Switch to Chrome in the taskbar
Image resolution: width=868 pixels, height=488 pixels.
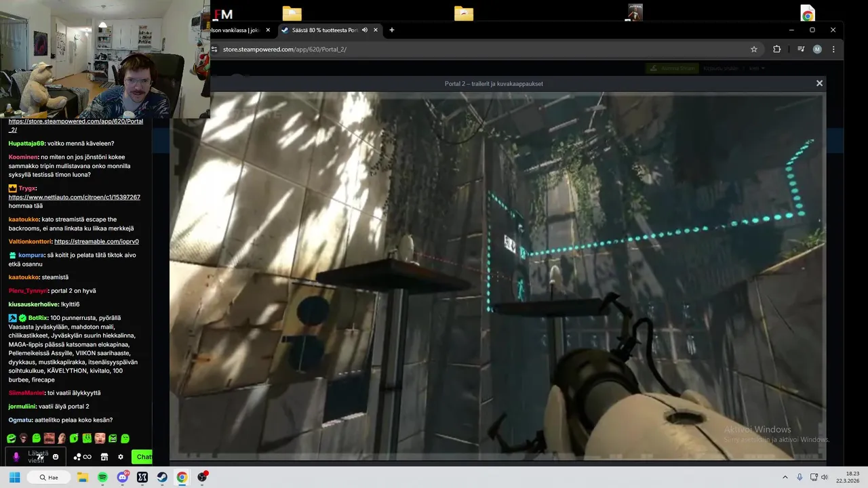182,477
